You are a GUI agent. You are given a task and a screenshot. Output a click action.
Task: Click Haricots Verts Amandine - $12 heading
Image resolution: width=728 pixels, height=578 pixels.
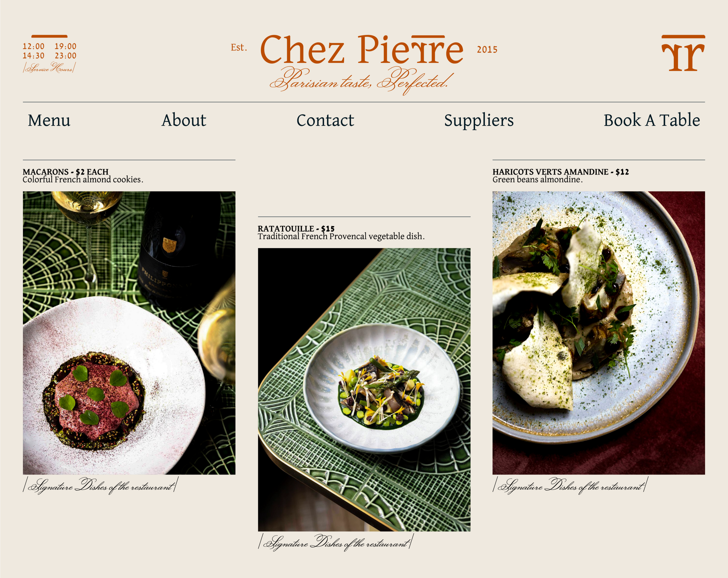point(561,172)
